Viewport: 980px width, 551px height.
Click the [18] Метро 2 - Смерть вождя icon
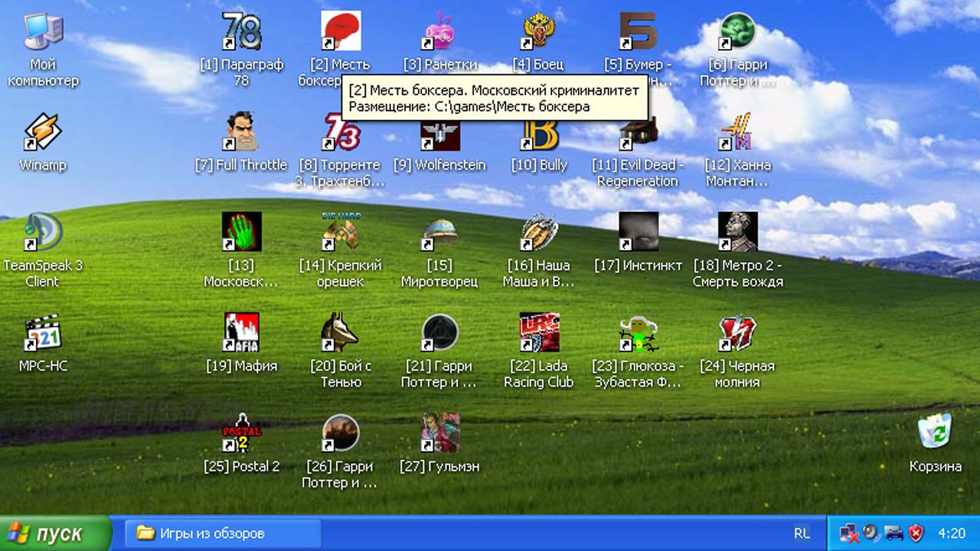[x=737, y=232]
